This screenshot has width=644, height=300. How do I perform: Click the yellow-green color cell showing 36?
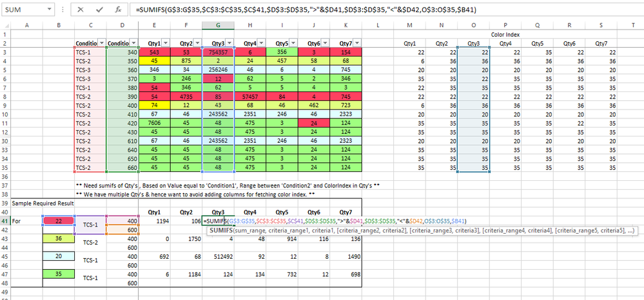(x=59, y=238)
